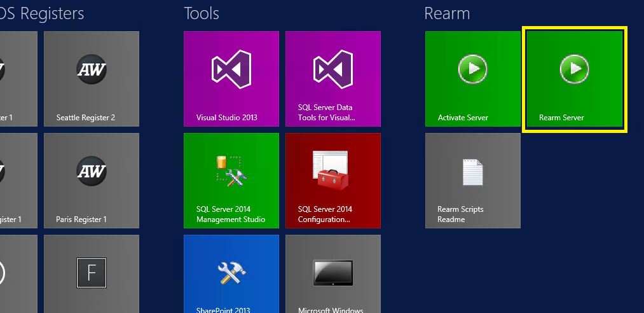Screen dimensions: 644x313
Task: Select the Rearm group heading
Action: (447, 13)
